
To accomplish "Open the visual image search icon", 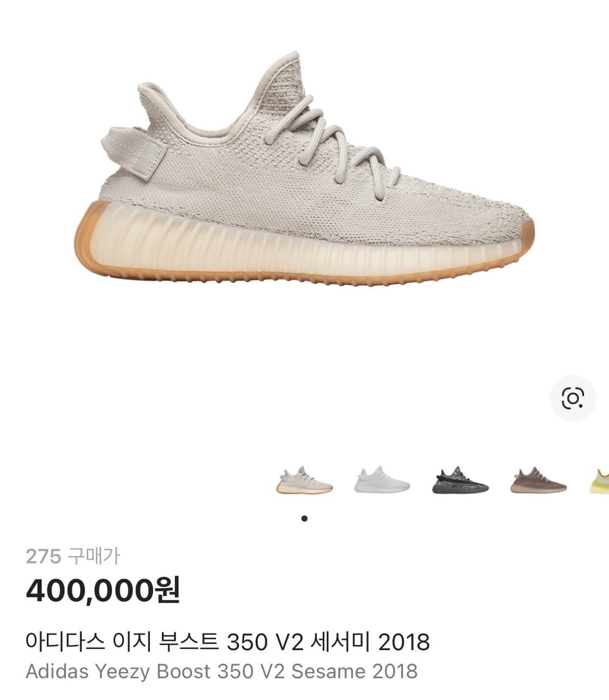I will 573,398.
